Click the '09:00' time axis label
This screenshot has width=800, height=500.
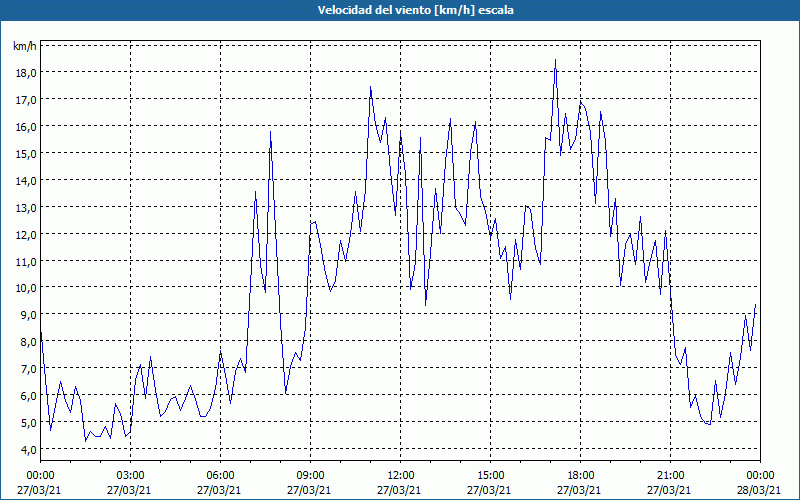click(x=310, y=476)
